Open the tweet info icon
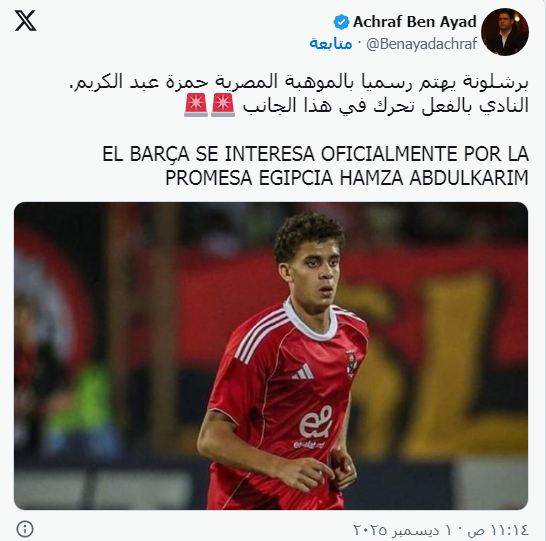The height and width of the screenshot is (541, 546). tap(25, 529)
